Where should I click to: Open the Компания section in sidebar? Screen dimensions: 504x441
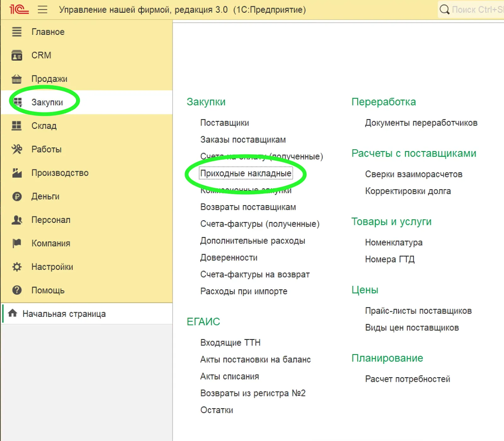51,243
